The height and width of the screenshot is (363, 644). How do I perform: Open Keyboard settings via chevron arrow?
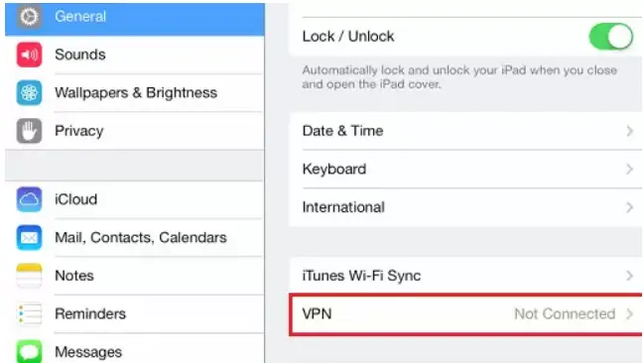coord(630,170)
